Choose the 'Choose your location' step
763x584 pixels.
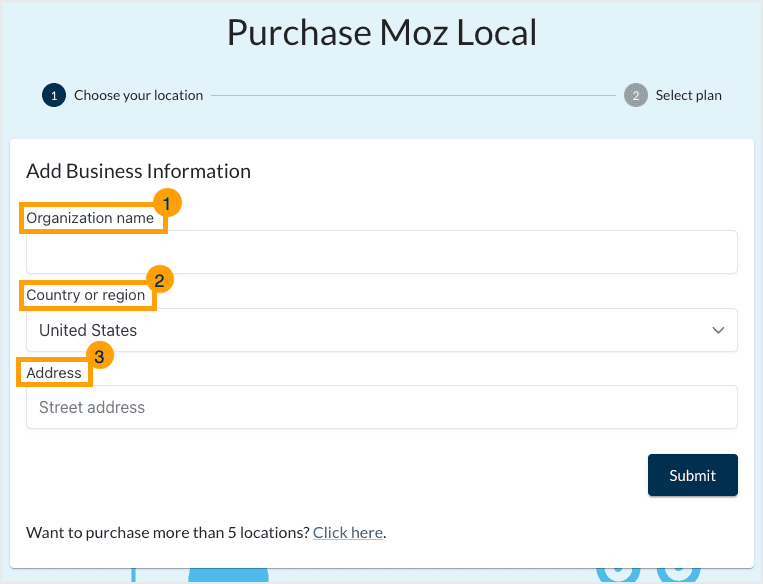click(138, 96)
